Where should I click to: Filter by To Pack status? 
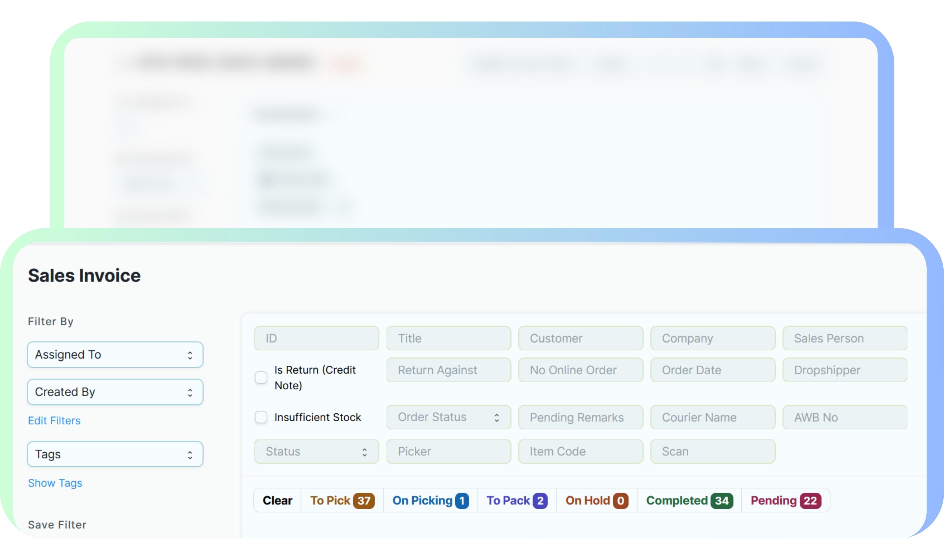tap(516, 501)
